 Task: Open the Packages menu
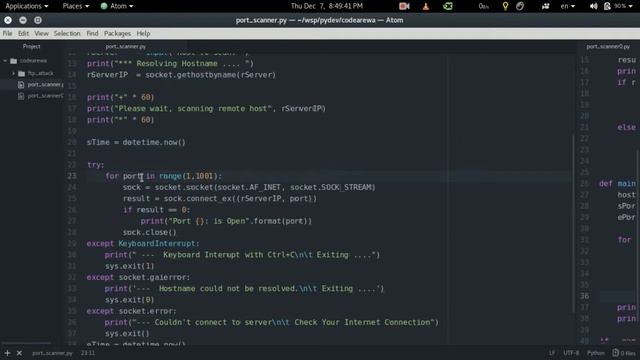tap(117, 33)
